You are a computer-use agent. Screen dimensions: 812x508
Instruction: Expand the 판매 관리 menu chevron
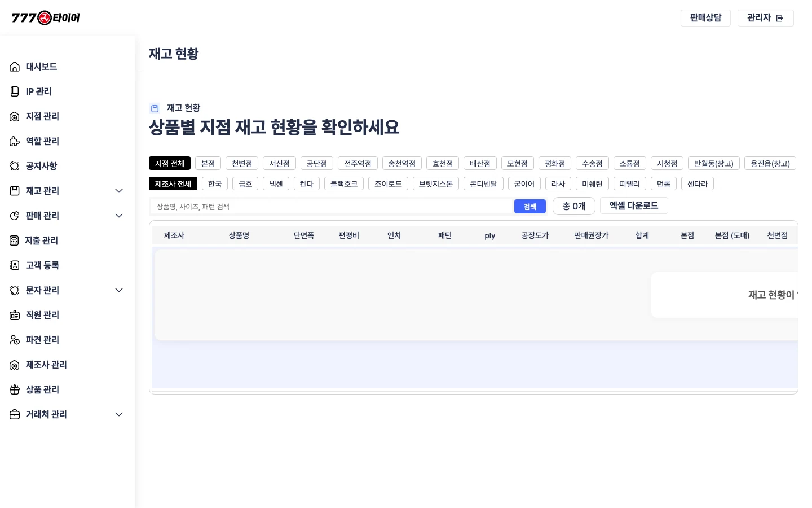(119, 216)
